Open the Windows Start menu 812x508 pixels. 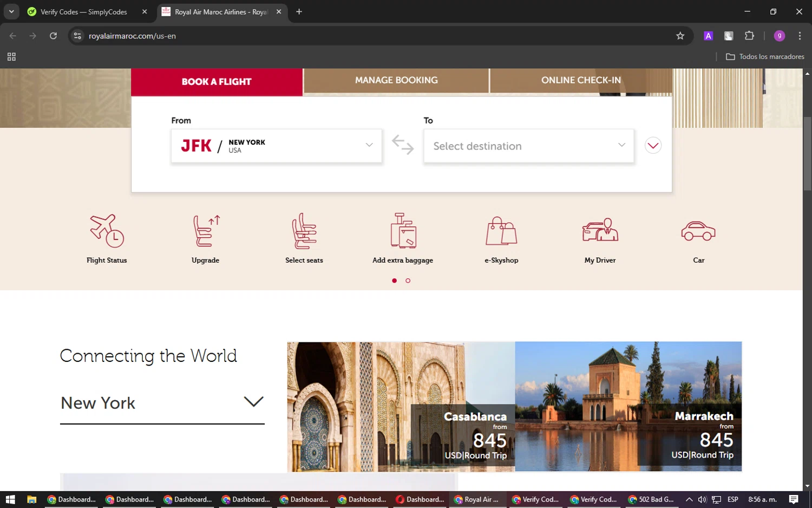tap(10, 499)
